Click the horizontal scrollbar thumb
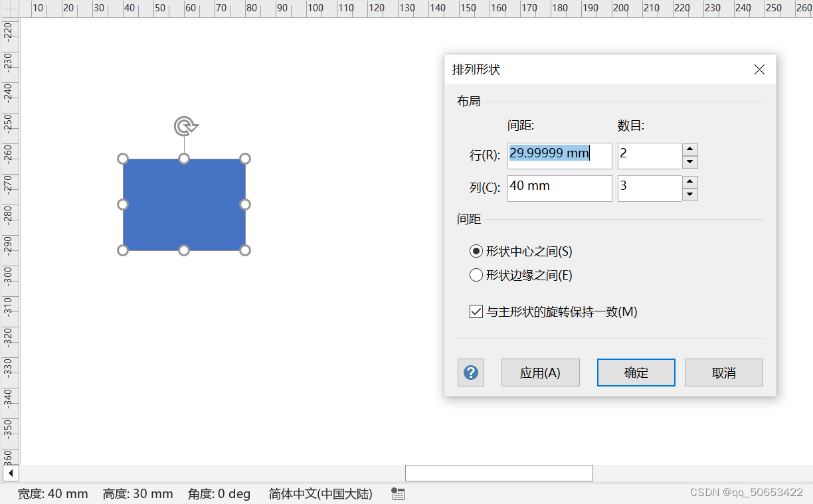This screenshot has width=813, height=504. (499, 473)
